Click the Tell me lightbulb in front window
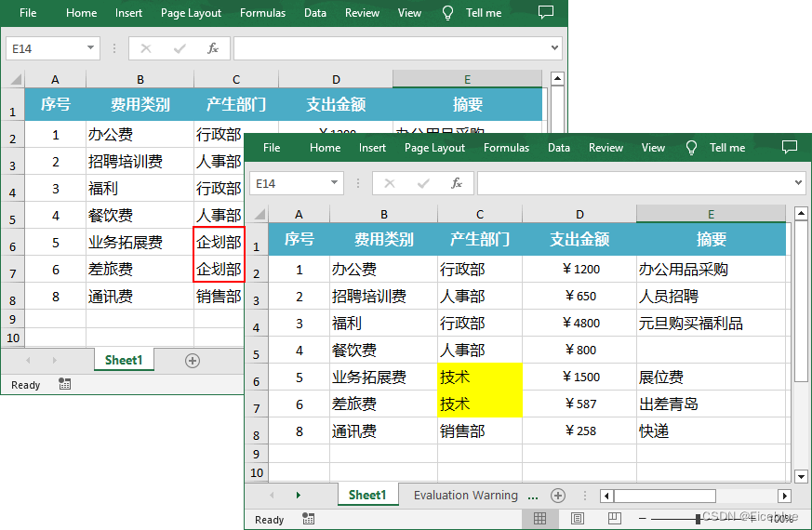Image resolution: width=812 pixels, height=530 pixels. 691,148
